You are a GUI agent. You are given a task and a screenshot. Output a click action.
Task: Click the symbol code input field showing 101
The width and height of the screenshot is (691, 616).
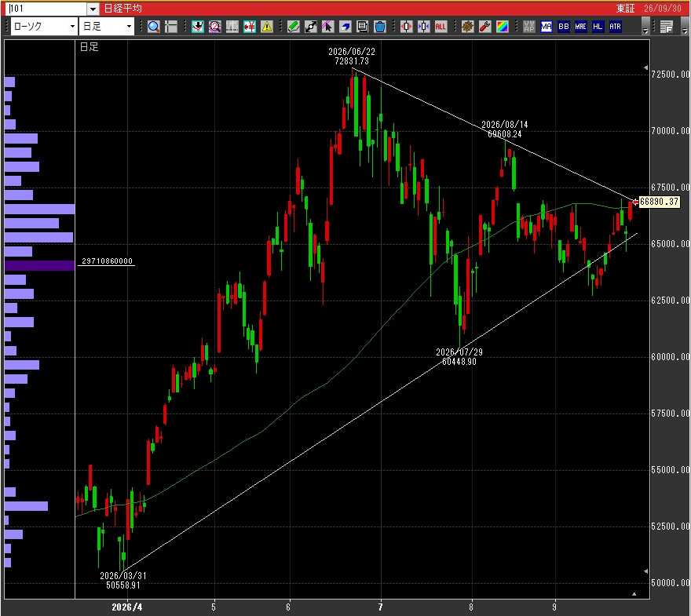pos(47,9)
